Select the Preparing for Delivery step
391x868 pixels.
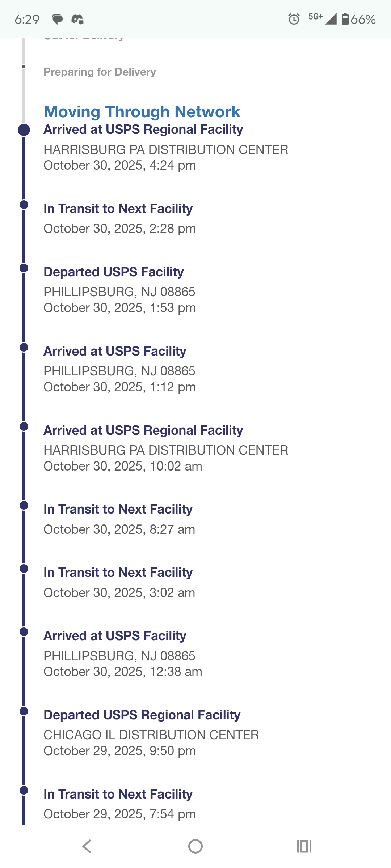(100, 72)
